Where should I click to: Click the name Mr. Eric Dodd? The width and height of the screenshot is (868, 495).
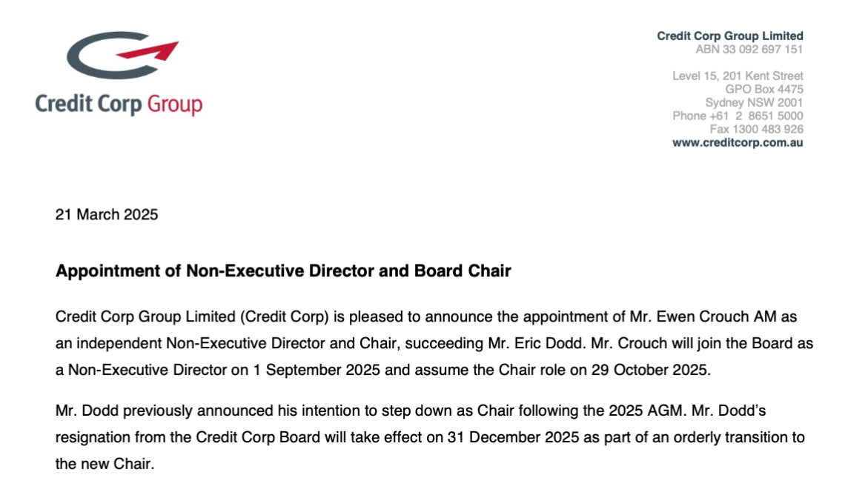(535, 343)
